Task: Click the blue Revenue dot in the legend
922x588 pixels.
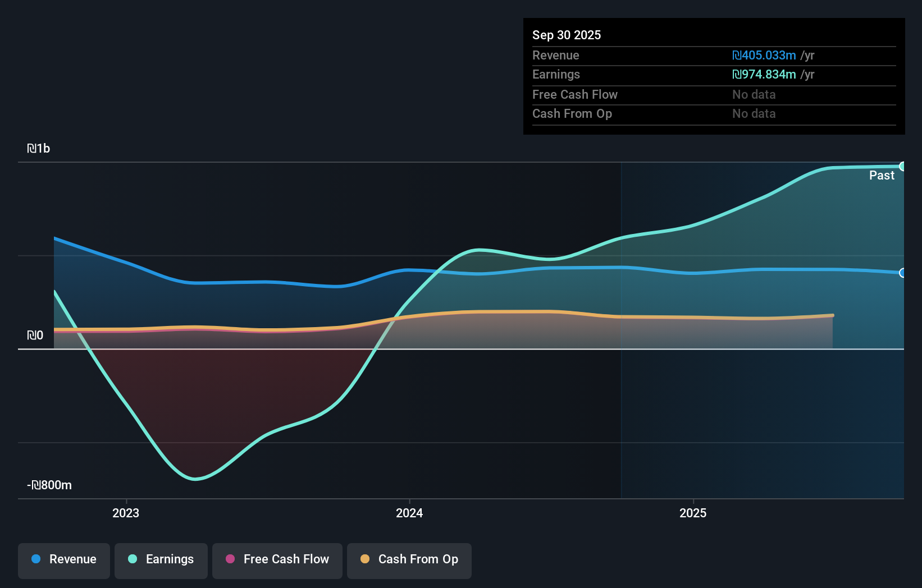Action: point(35,559)
